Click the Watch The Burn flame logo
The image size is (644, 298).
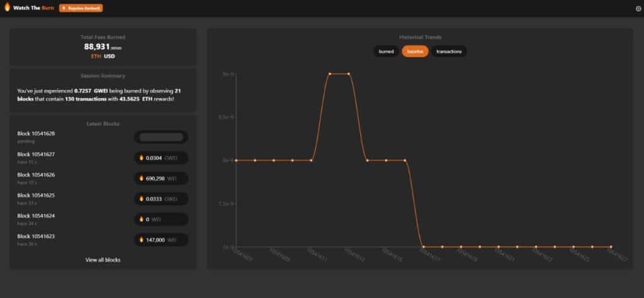(x=7, y=8)
